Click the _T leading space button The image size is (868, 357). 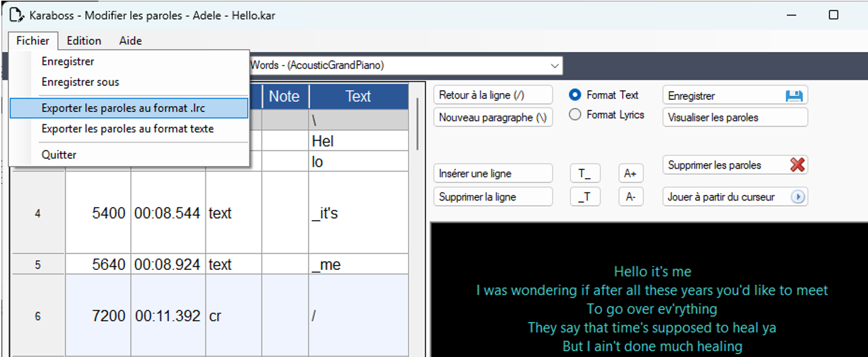[x=584, y=197]
